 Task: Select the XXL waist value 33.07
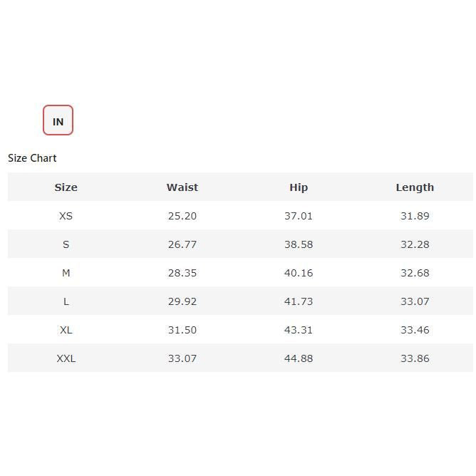coord(182,358)
